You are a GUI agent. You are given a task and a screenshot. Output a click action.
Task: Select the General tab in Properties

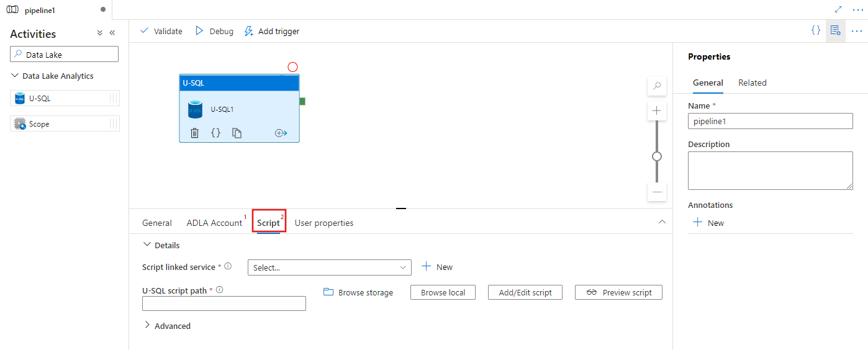coord(708,83)
